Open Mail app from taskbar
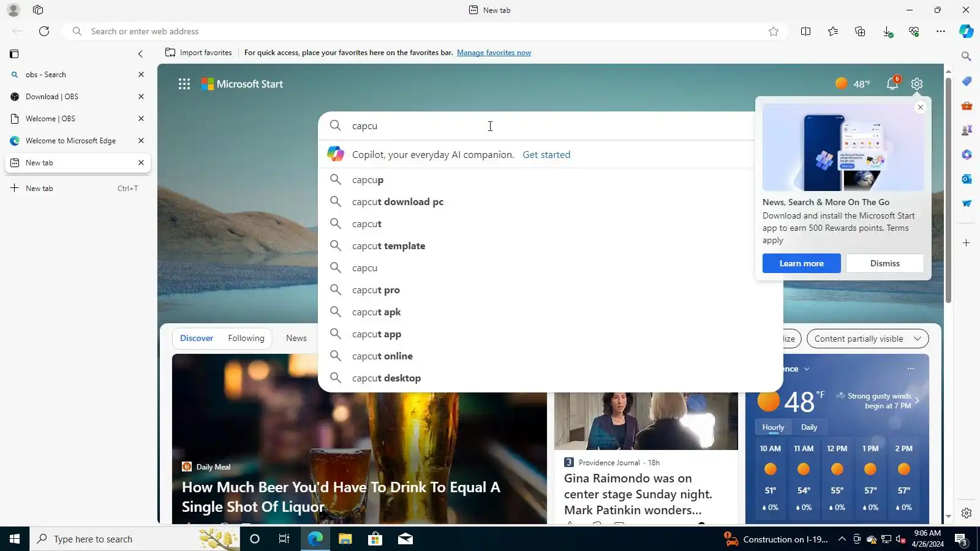 [x=405, y=539]
